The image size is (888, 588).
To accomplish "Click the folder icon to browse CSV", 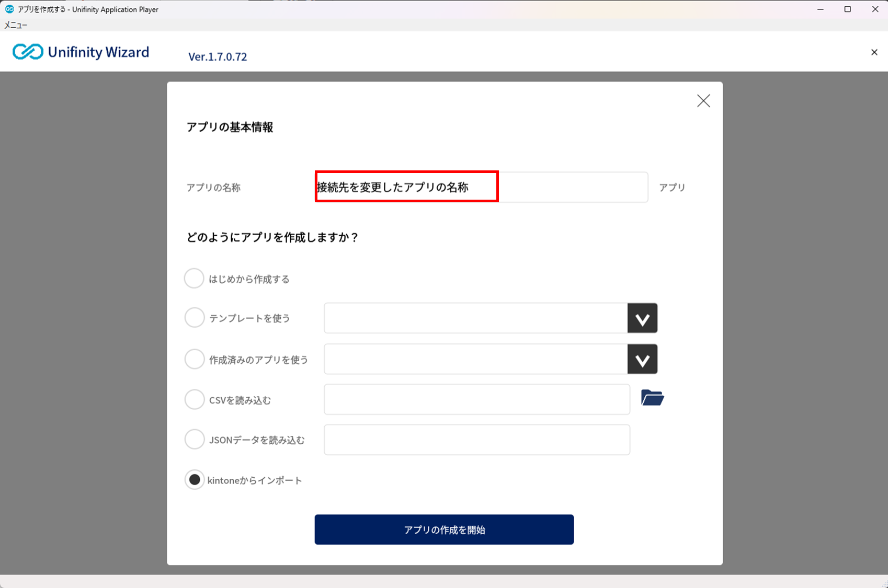I will pos(652,398).
